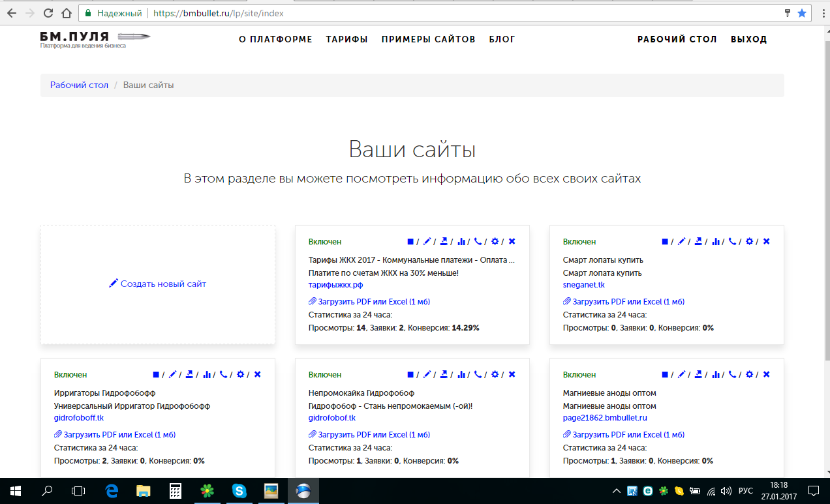830x504 pixels.
Task: Click stop square on Смарт лопаты купить card
Action: (x=665, y=242)
